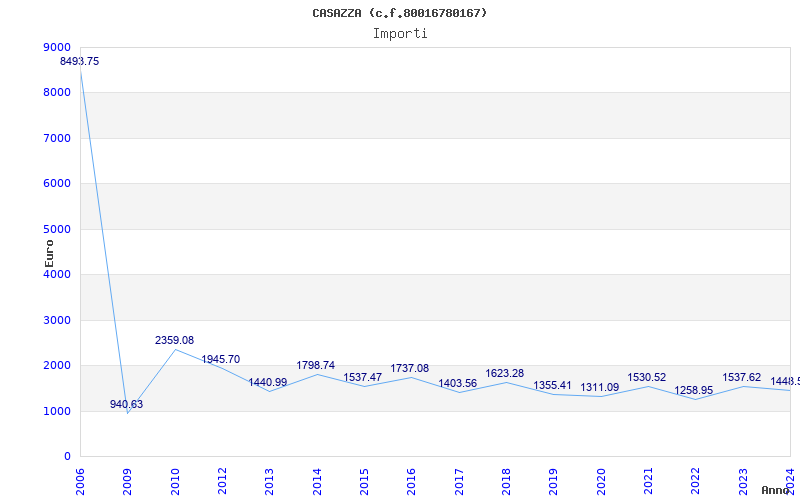Click the 2006 year label
This screenshot has height=500, width=800.
[80, 482]
